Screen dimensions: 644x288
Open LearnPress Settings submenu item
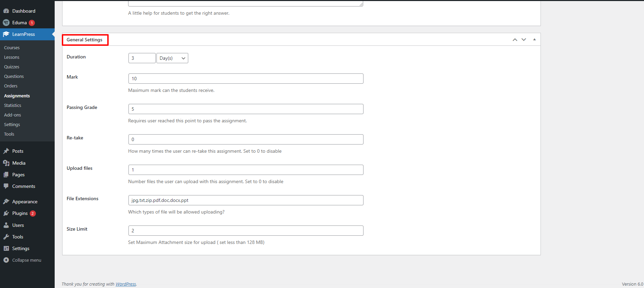(12, 124)
